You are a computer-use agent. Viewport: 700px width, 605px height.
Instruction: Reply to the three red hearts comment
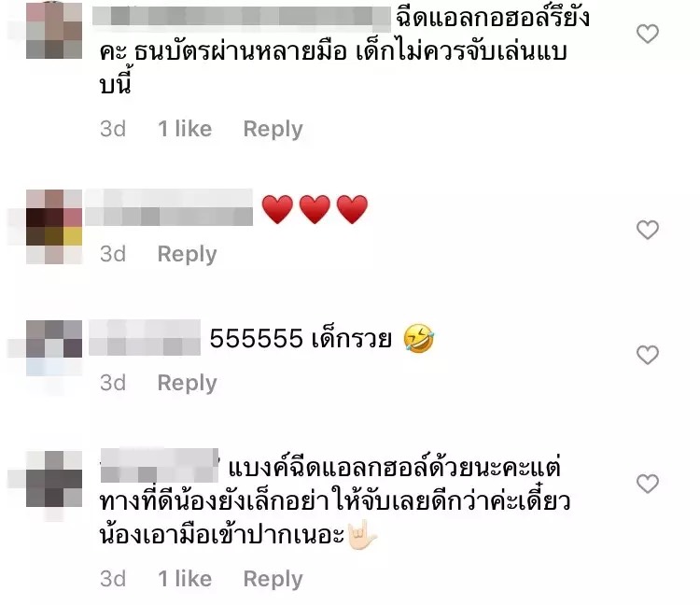(187, 254)
